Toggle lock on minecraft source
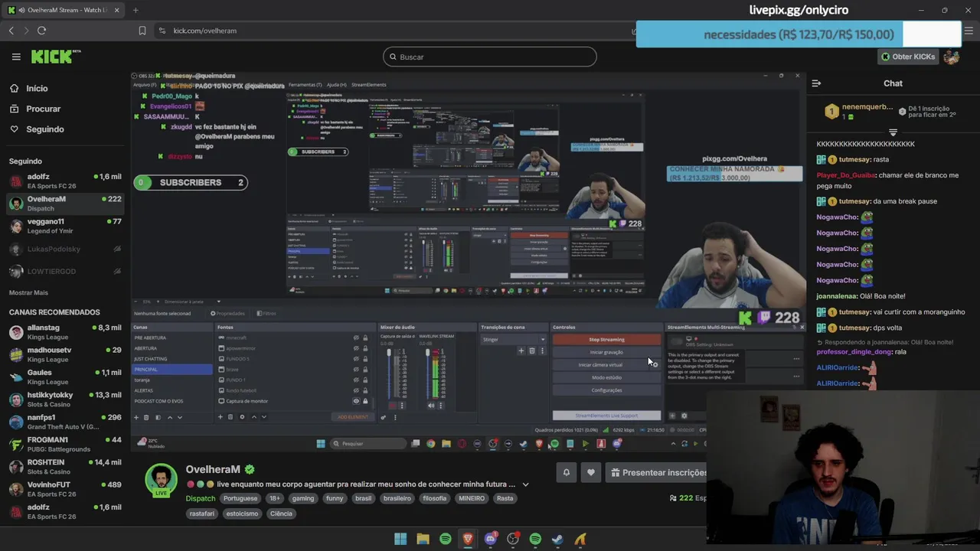The width and height of the screenshot is (980, 551). tap(365, 337)
